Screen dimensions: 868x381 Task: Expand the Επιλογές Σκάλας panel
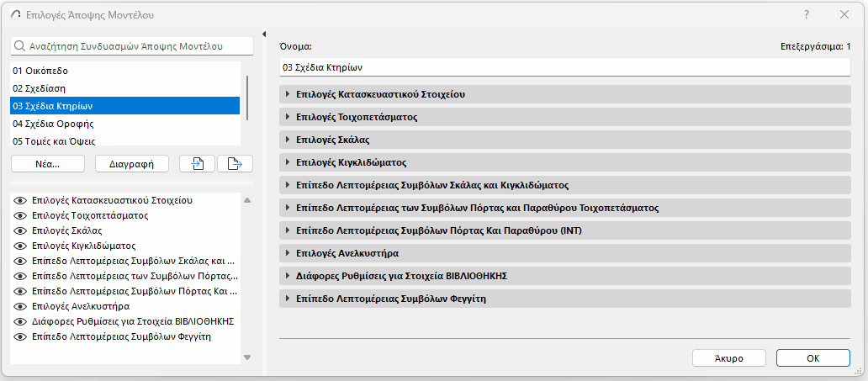pyautogui.click(x=288, y=139)
